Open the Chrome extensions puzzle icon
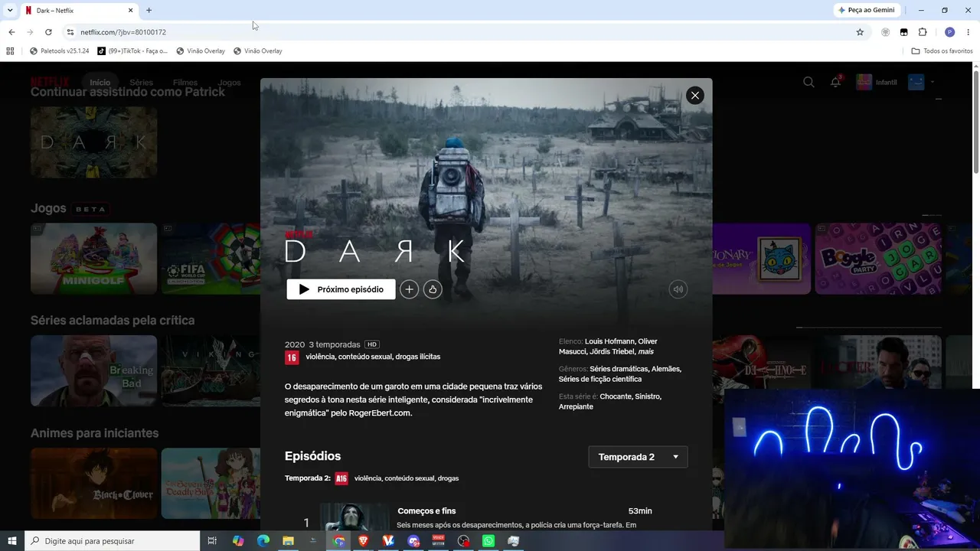This screenshot has height=551, width=980. 923,32
